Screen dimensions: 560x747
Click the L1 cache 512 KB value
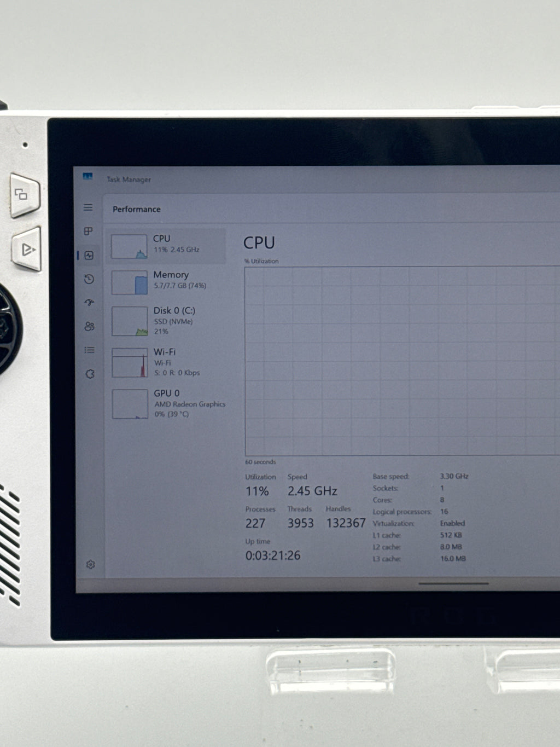tap(451, 535)
